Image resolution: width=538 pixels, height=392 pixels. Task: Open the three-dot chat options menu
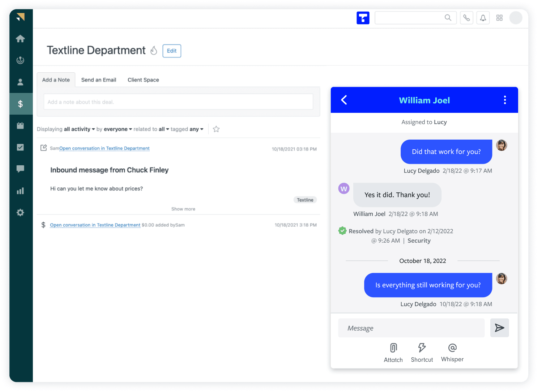[x=505, y=100]
